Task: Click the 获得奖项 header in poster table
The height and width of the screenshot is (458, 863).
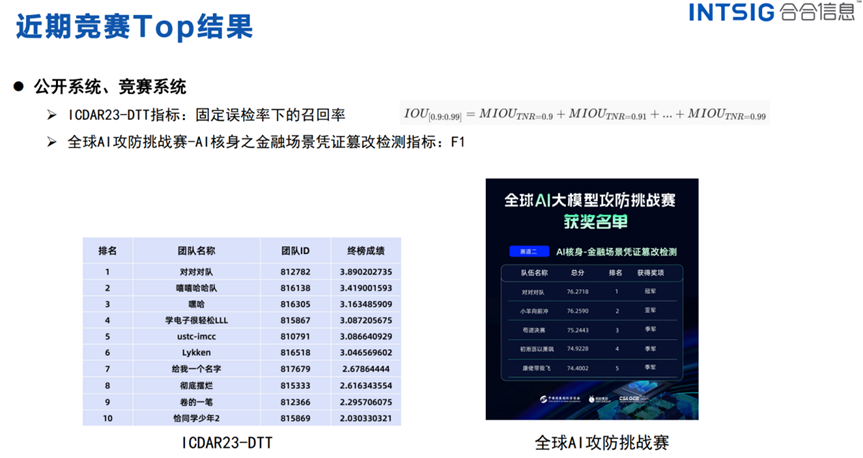Action: (x=650, y=272)
